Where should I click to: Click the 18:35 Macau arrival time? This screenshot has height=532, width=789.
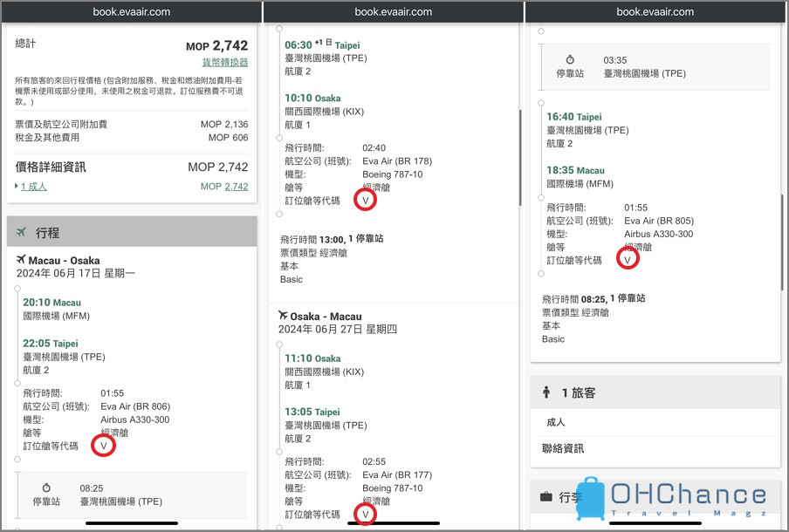(x=576, y=170)
